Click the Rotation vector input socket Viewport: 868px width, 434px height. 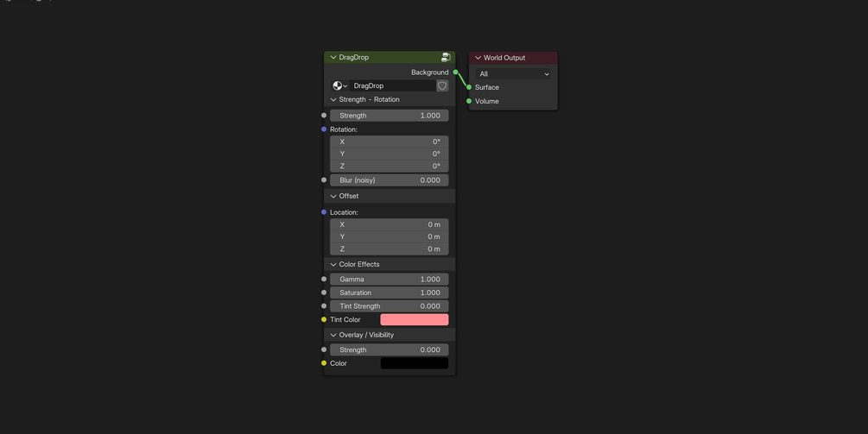pos(324,129)
